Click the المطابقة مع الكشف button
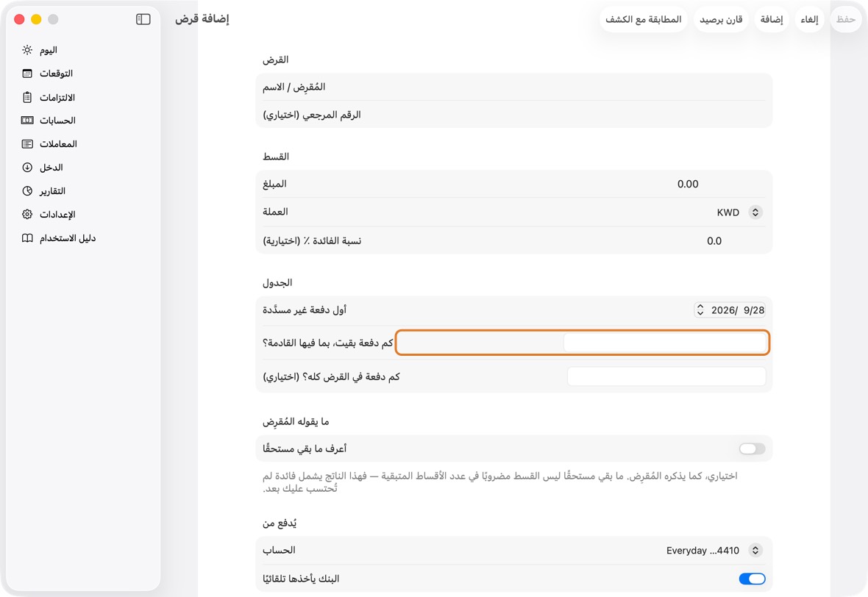The height and width of the screenshot is (597, 868). (x=643, y=19)
